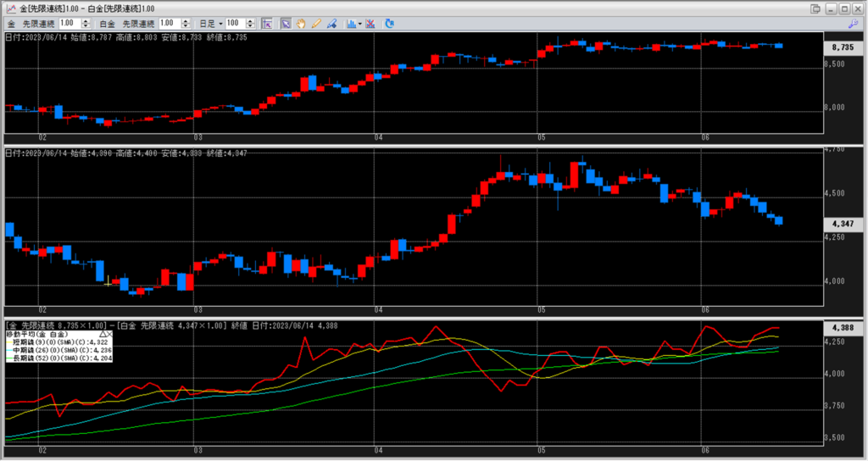Click the delete indicator chart icon
The image size is (868, 461).
click(x=371, y=23)
